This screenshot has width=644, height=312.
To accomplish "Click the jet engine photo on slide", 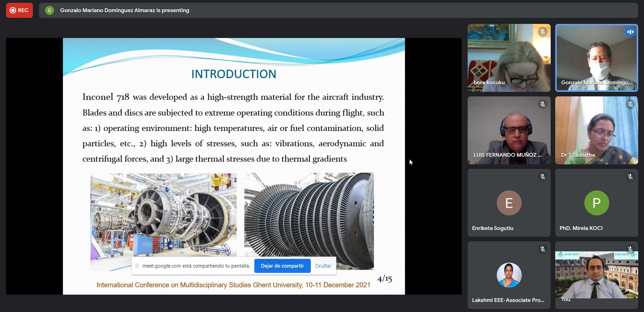I will (164, 214).
